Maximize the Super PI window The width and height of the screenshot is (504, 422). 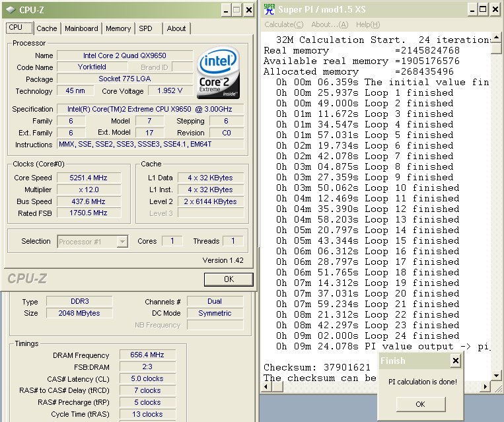(x=483, y=10)
